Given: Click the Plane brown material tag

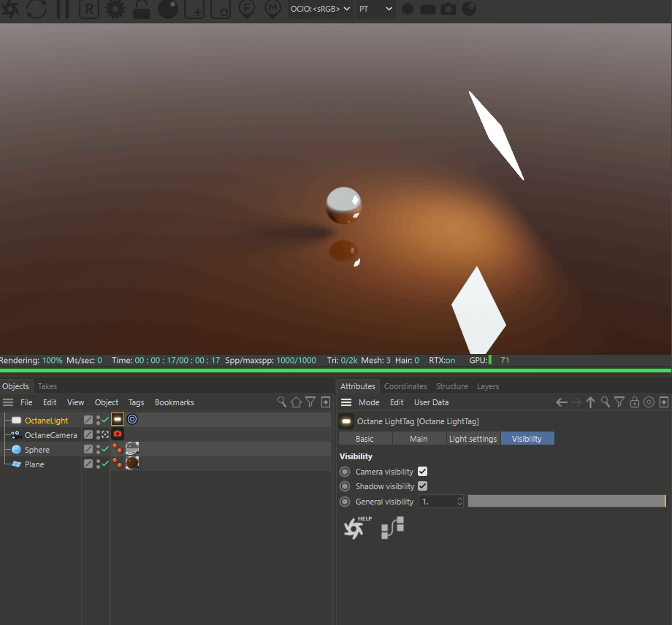Looking at the screenshot, I should [132, 463].
